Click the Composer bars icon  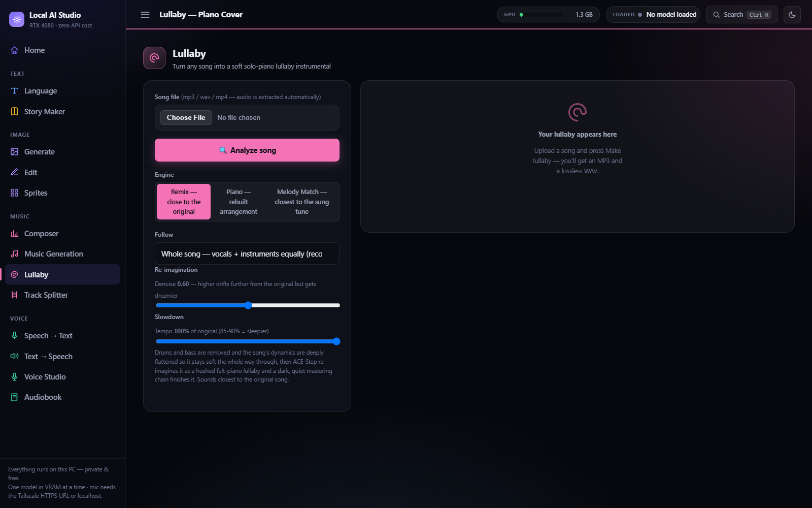pyautogui.click(x=15, y=234)
